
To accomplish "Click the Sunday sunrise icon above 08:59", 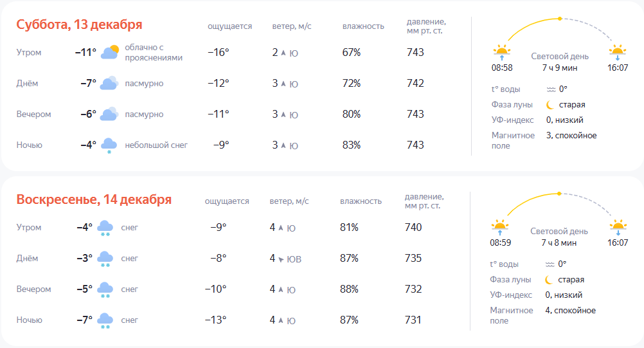I will (x=500, y=226).
